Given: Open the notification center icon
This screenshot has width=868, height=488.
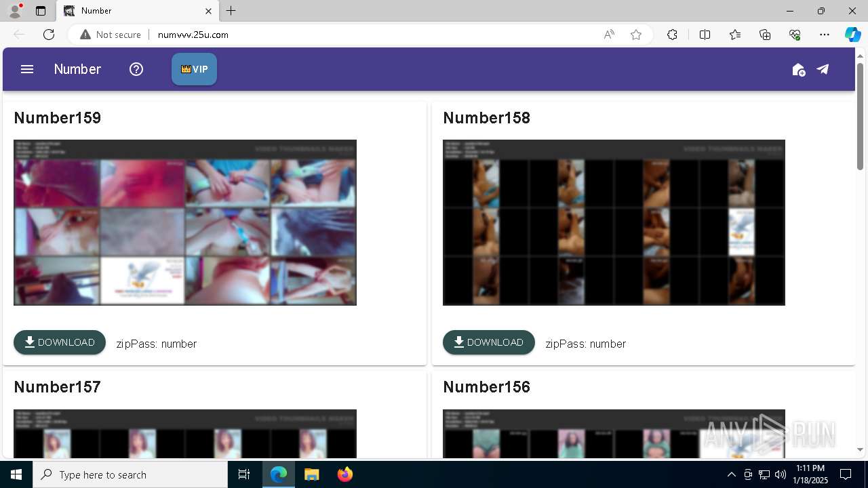Looking at the screenshot, I should pyautogui.click(x=846, y=474).
